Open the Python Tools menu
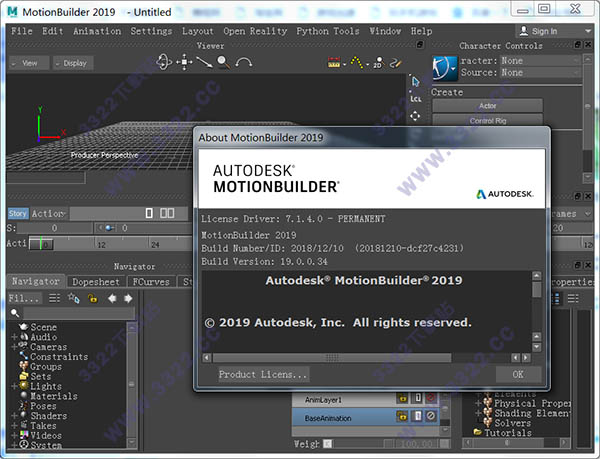This screenshot has height=459, width=600. [328, 31]
